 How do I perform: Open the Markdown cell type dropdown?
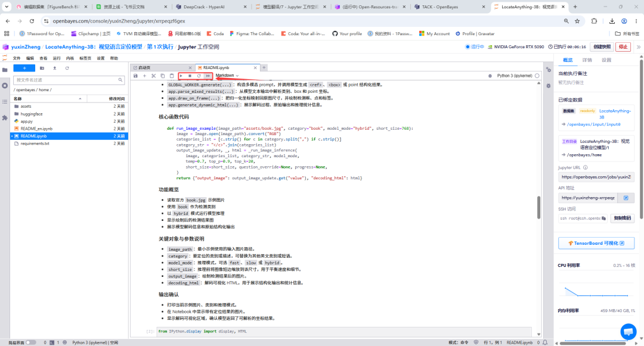[227, 76]
